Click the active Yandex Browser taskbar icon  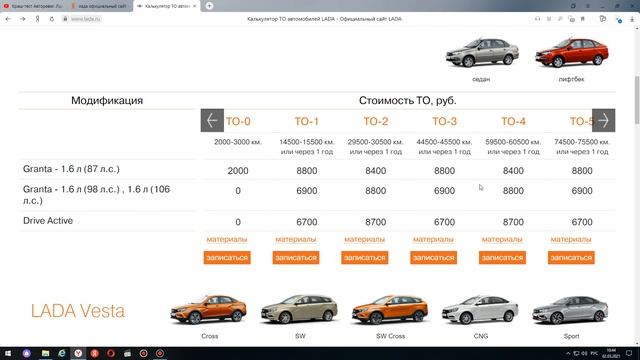[x=78, y=353]
